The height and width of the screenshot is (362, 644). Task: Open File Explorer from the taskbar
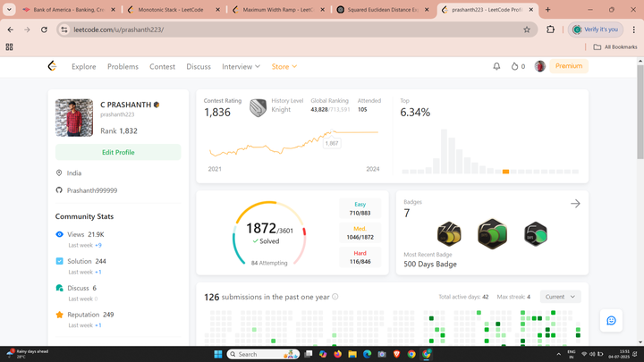click(352, 354)
